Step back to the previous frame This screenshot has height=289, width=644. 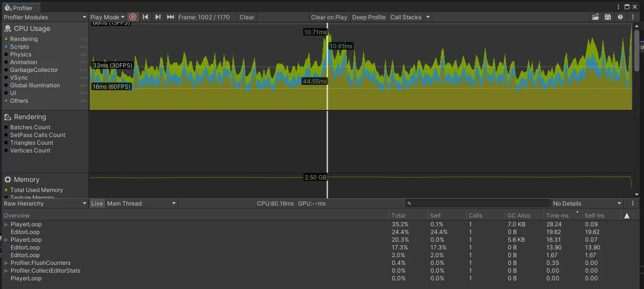coord(145,17)
